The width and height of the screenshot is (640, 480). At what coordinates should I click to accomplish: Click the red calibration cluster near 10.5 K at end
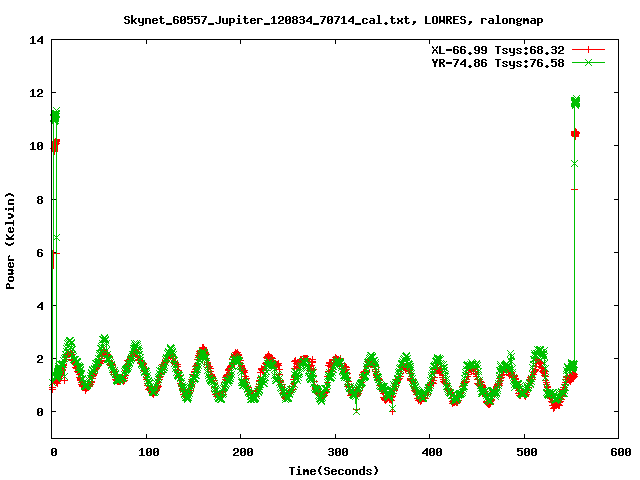pos(575,134)
